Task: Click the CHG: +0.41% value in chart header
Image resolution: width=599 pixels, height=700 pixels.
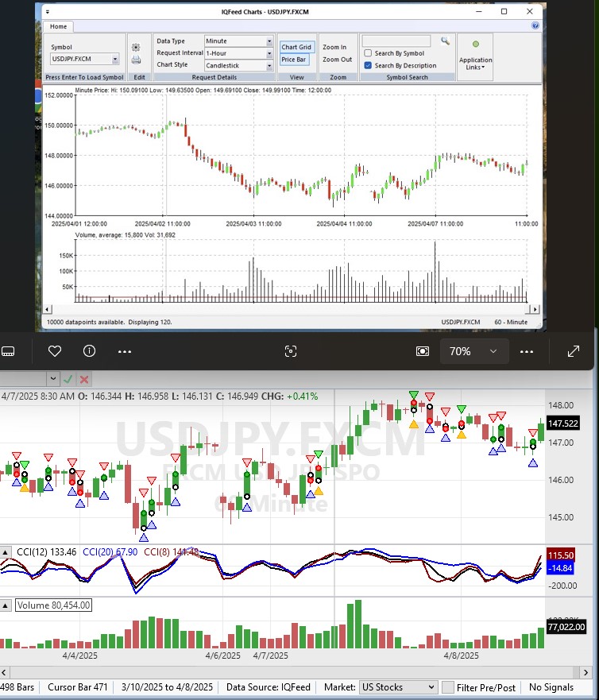Action: (290, 396)
